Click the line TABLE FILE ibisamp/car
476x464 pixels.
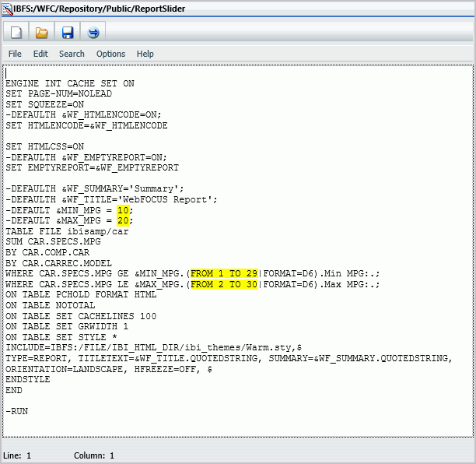[x=67, y=231]
